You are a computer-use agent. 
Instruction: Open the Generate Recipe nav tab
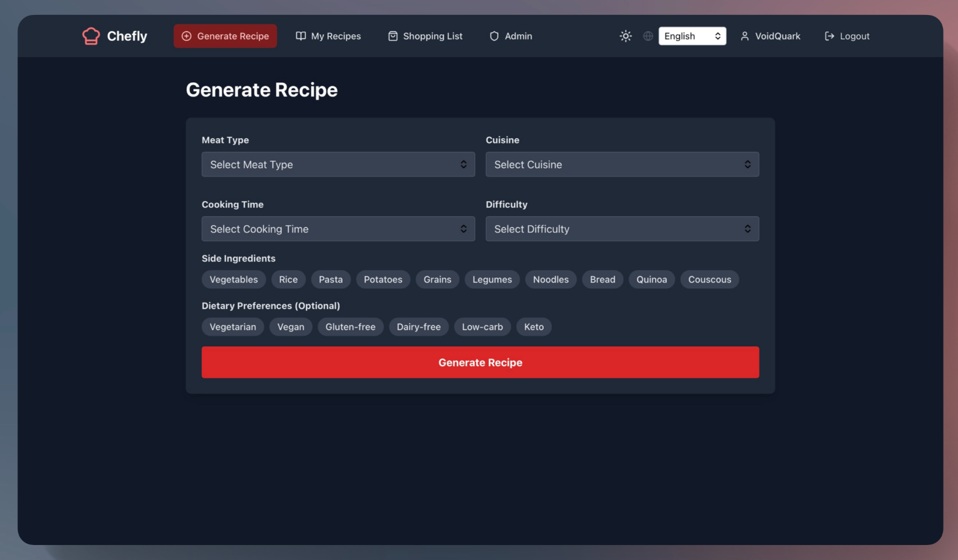pos(225,36)
